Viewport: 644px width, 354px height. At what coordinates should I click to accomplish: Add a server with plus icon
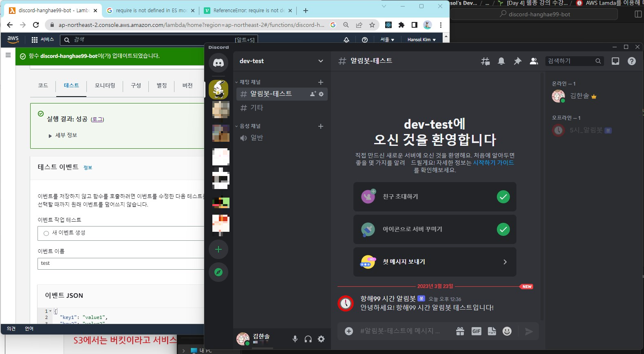218,249
